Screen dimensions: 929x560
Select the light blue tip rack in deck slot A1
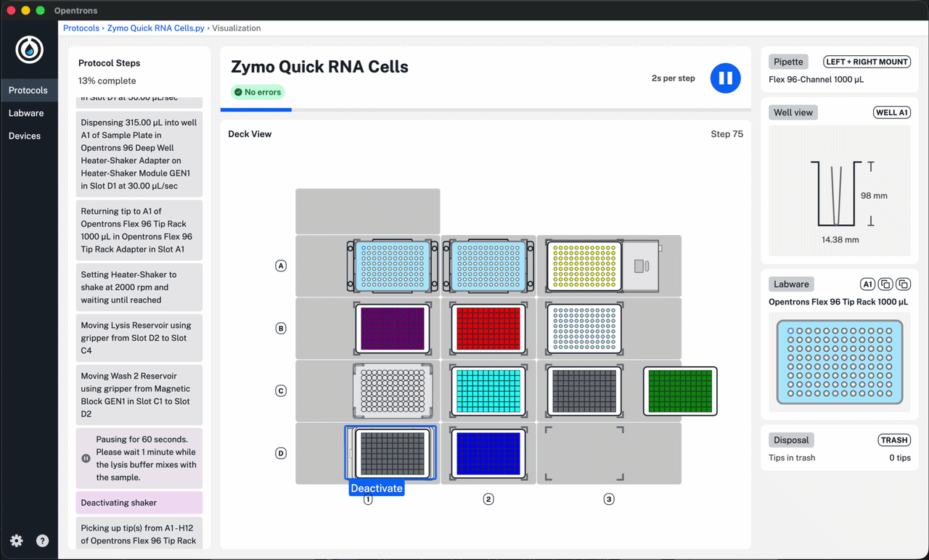point(393,266)
